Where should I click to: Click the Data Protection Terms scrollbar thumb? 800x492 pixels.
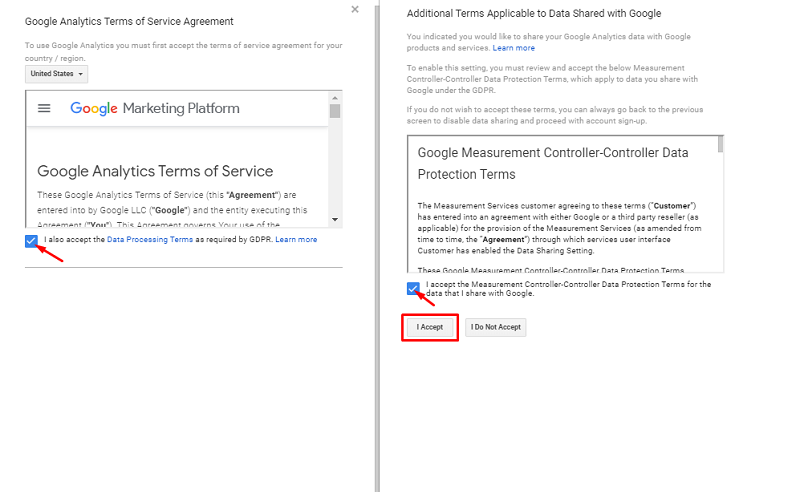720,144
